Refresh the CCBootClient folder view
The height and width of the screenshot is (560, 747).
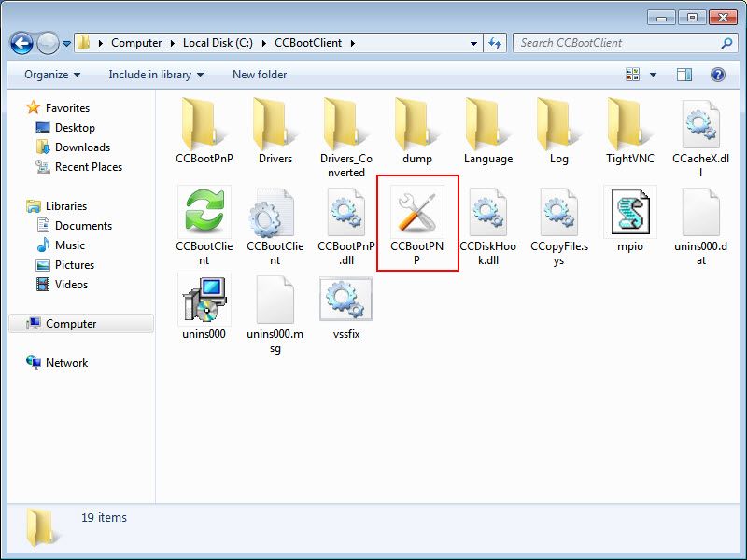495,43
